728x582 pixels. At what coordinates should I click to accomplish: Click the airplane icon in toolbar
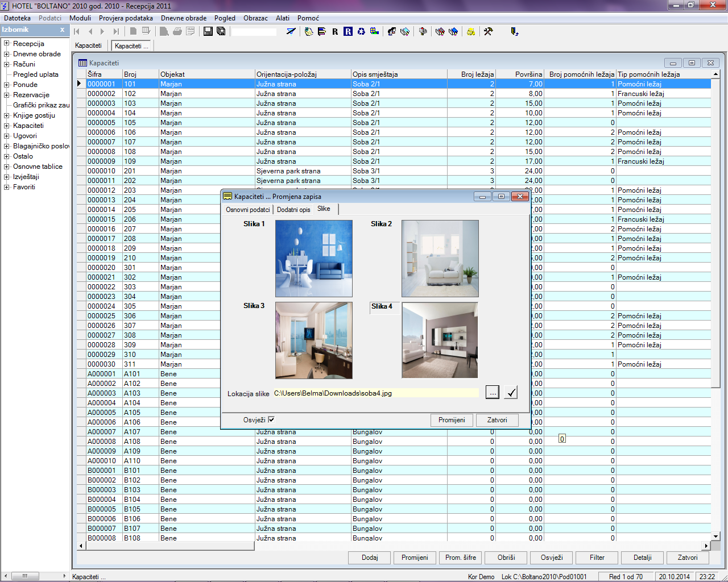point(291,31)
